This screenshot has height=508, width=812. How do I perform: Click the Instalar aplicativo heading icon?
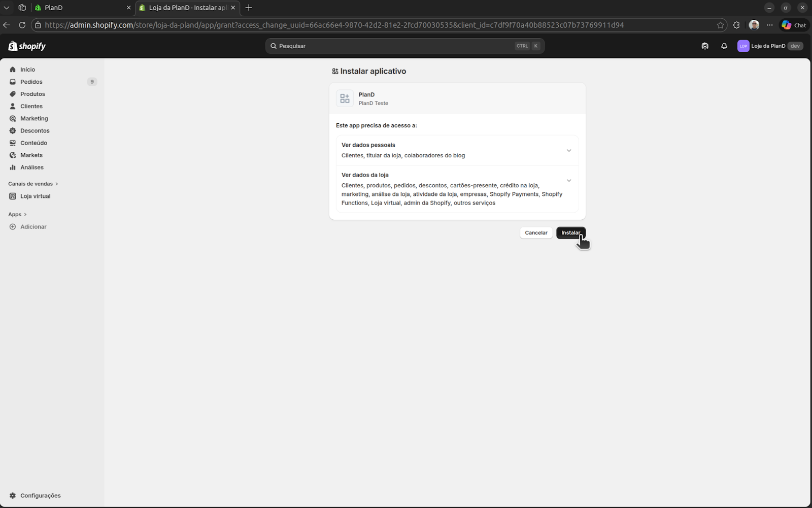point(335,72)
